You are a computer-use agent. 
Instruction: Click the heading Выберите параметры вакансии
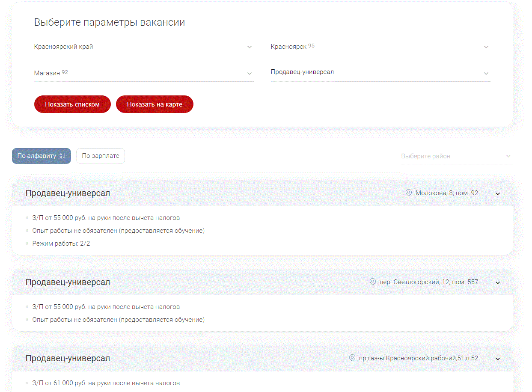[110, 22]
